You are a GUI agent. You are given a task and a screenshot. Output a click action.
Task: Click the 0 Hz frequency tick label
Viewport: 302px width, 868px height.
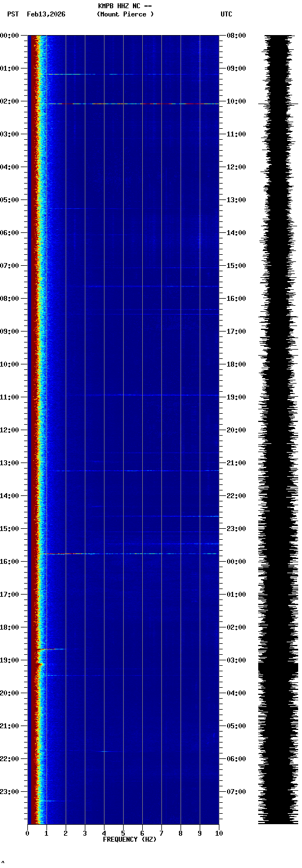tap(27, 833)
